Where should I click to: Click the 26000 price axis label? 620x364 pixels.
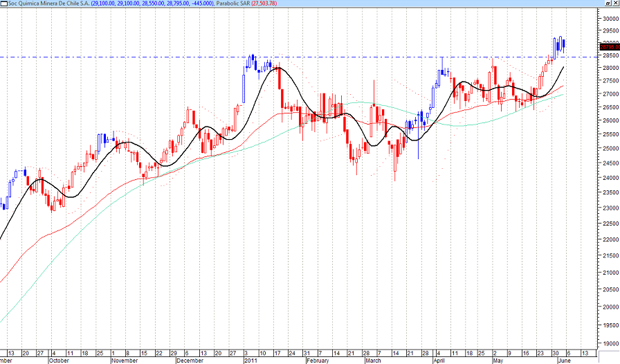[611, 120]
